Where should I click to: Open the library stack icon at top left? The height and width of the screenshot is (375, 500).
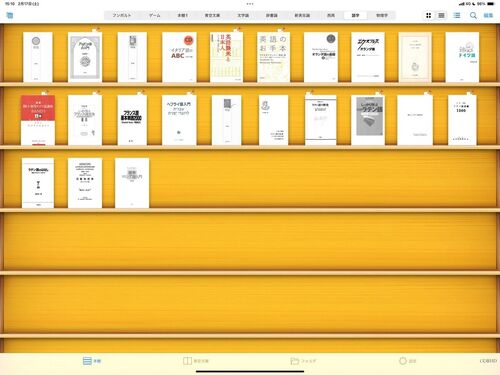click(10, 15)
